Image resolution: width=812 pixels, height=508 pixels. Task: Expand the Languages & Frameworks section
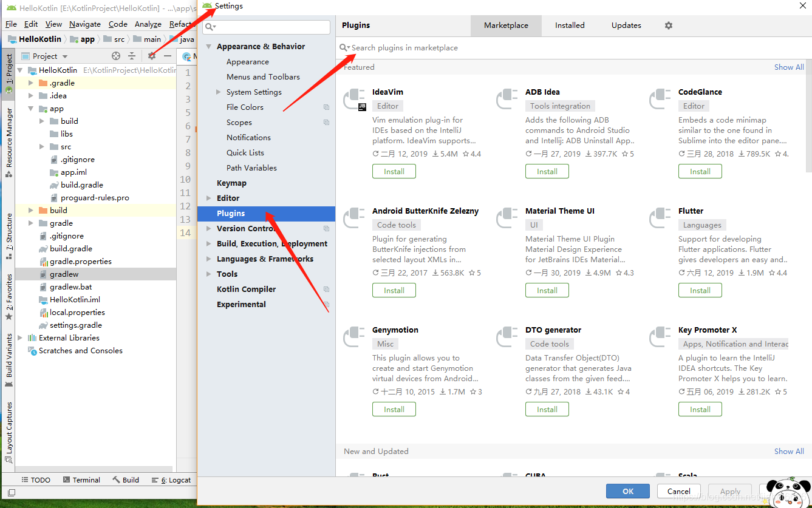[x=209, y=259]
